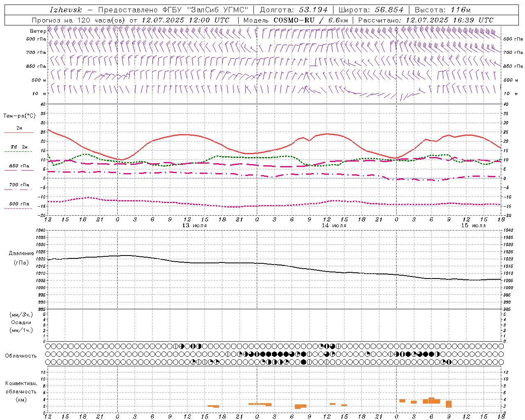Click the Ветер wind panel label
Image resolution: width=525 pixels, height=420 pixels.
38,31
